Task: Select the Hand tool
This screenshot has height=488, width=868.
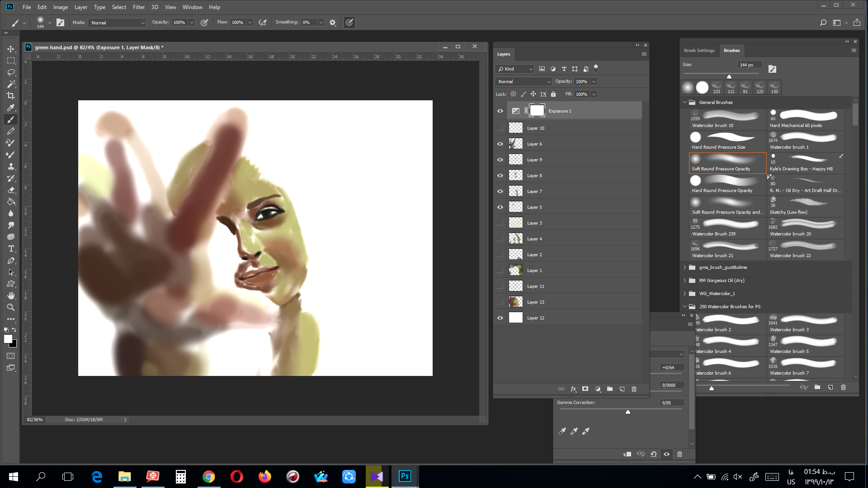Action: 11,296
